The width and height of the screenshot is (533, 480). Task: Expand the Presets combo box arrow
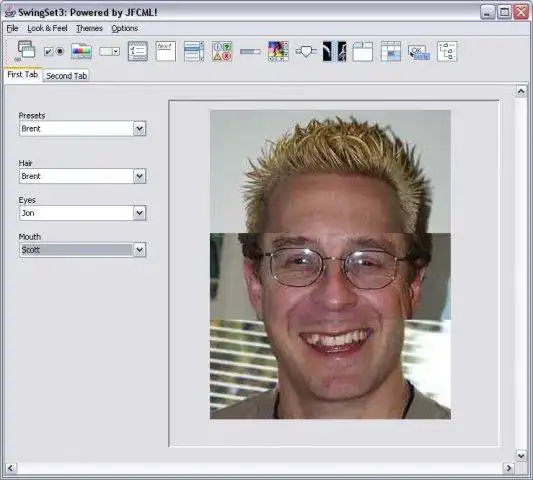point(139,128)
